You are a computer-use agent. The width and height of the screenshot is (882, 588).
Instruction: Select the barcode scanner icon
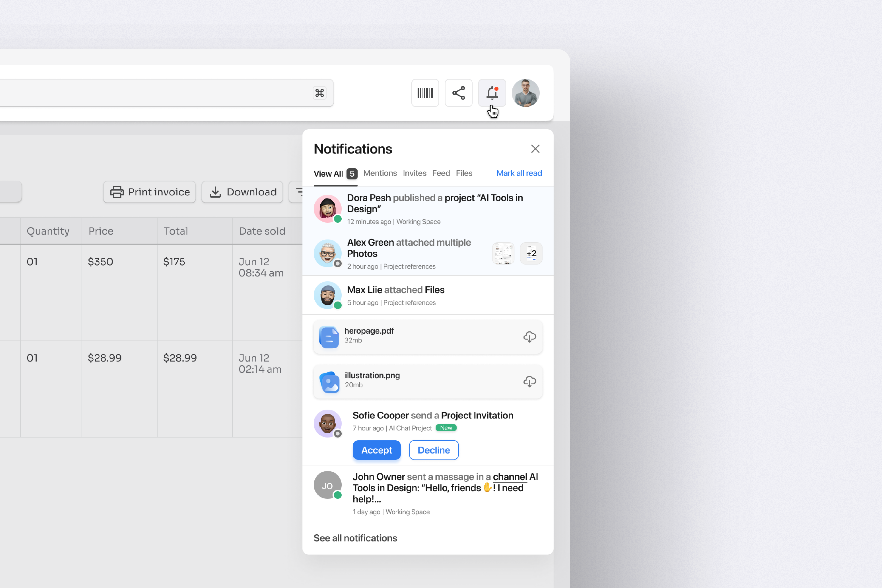(x=425, y=93)
